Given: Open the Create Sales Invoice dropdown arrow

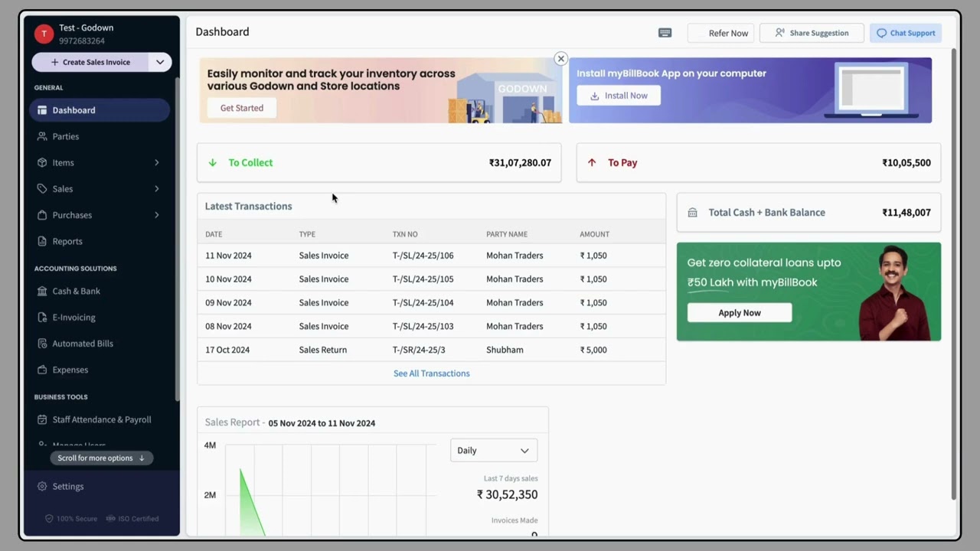Looking at the screenshot, I should point(160,62).
